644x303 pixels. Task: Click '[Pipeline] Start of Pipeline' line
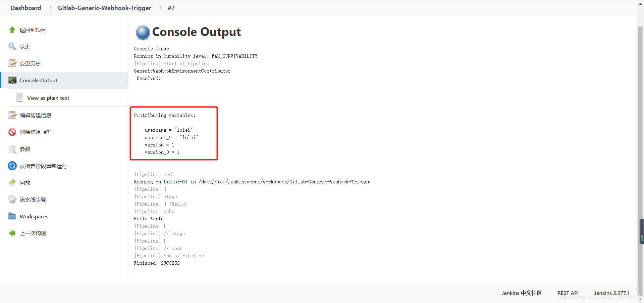pyautogui.click(x=171, y=63)
